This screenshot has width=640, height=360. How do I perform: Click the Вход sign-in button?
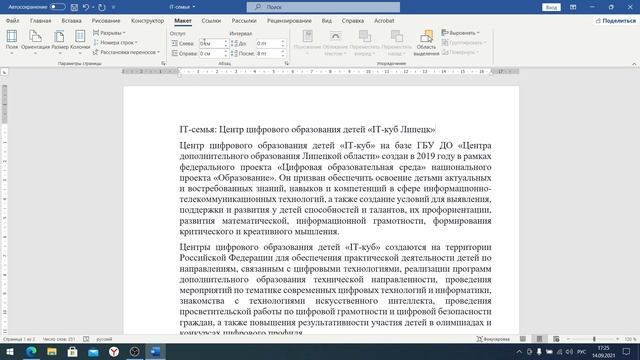551,7
